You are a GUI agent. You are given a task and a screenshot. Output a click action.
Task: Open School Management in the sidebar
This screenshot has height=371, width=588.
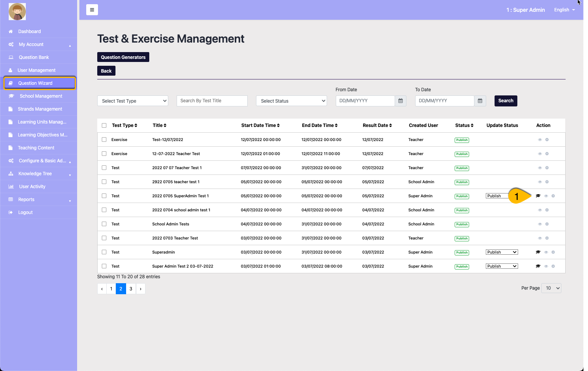39,96
